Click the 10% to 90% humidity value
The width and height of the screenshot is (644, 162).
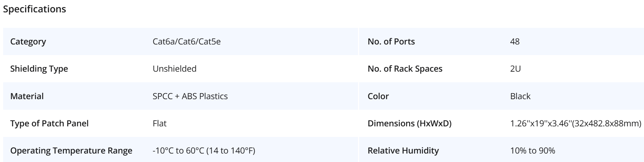point(533,151)
